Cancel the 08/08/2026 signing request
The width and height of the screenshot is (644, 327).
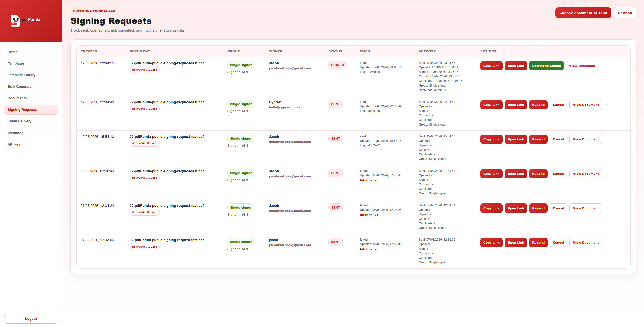pos(558,174)
